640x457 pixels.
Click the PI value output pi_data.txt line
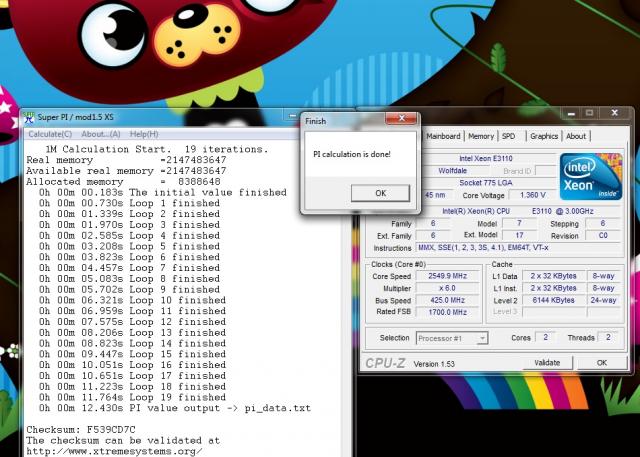tap(175, 408)
